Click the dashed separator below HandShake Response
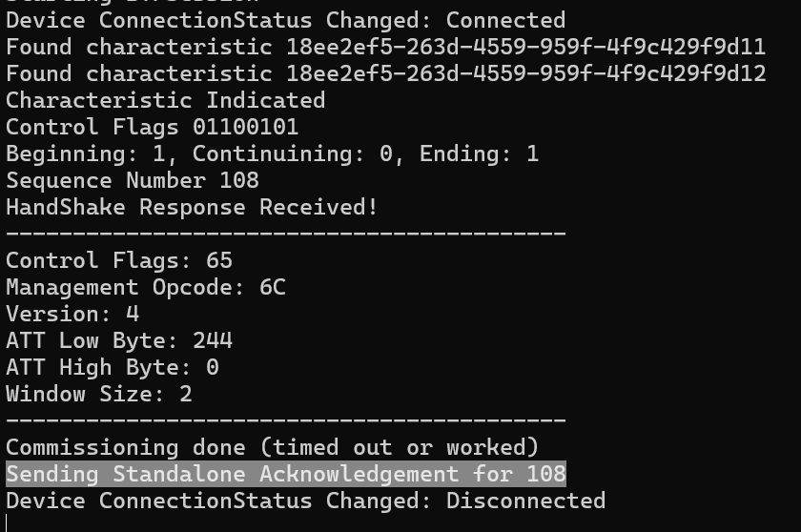Viewport: 801px width, 532px height. coord(286,233)
